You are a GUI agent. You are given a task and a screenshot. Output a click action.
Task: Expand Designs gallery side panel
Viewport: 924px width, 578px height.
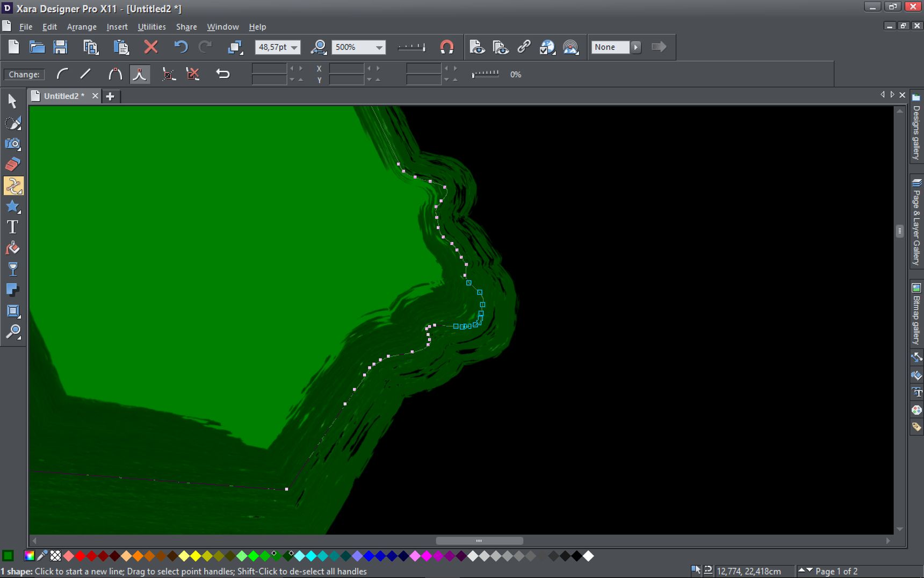coord(916,126)
